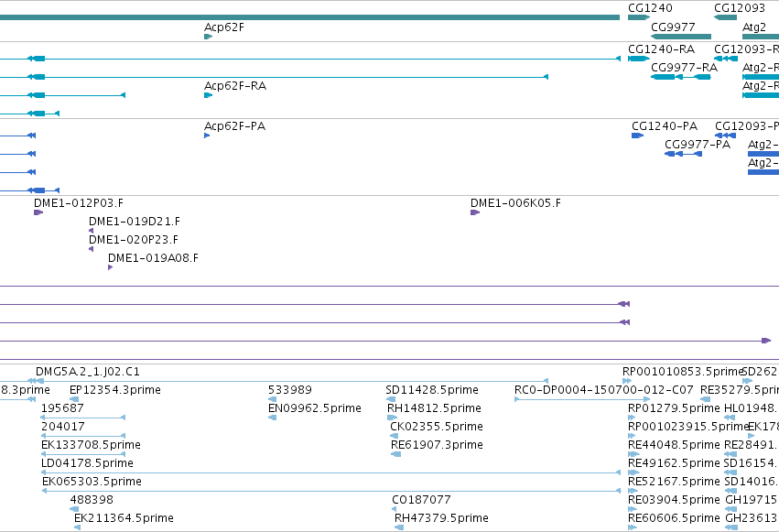Click EST 533989 label

[x=289, y=390]
